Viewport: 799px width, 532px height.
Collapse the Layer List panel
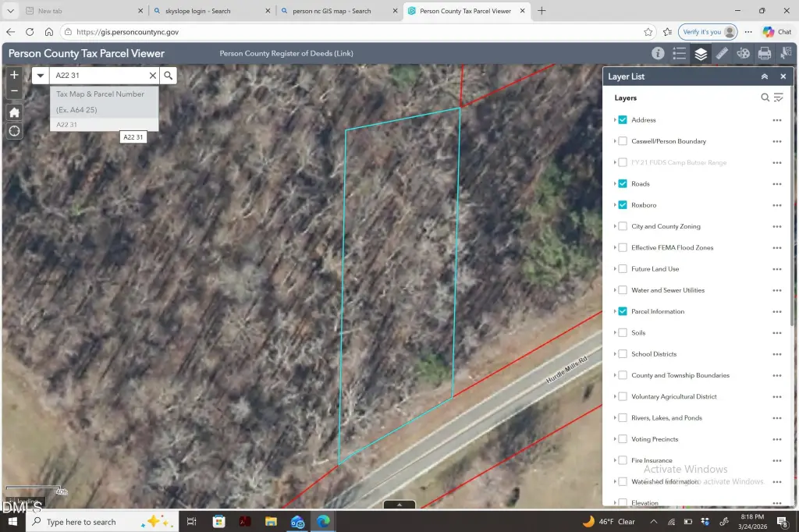pyautogui.click(x=765, y=76)
